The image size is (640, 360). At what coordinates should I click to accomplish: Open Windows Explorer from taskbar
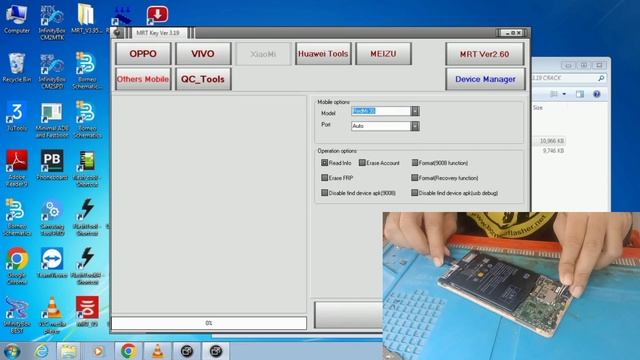click(x=68, y=351)
